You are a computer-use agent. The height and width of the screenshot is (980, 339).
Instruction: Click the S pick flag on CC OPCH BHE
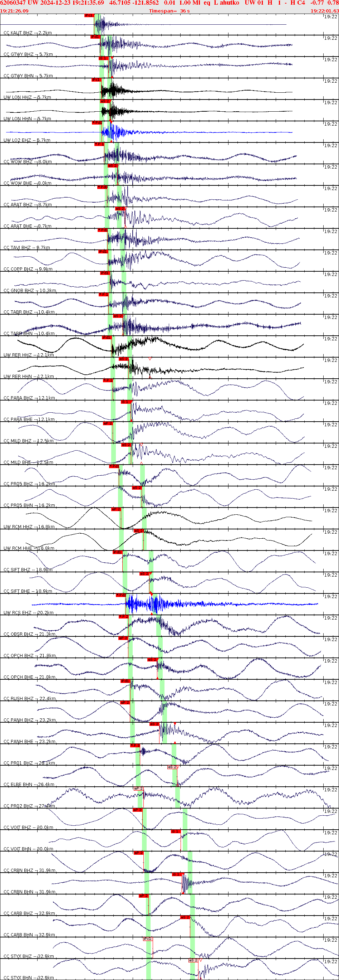click(152, 660)
